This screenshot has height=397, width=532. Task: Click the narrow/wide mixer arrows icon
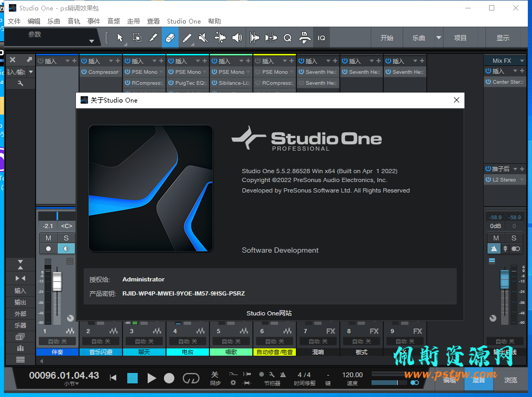tap(20, 278)
